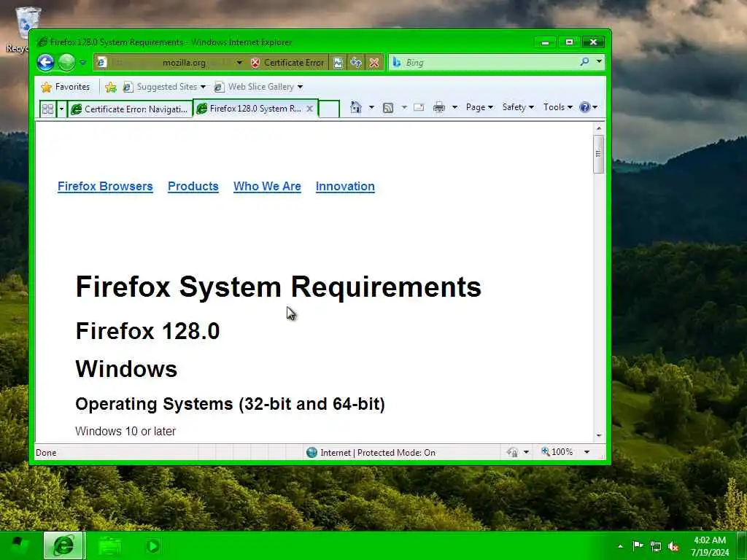Click the Forward navigation button
Screen dimensions: 747x560
pos(66,63)
